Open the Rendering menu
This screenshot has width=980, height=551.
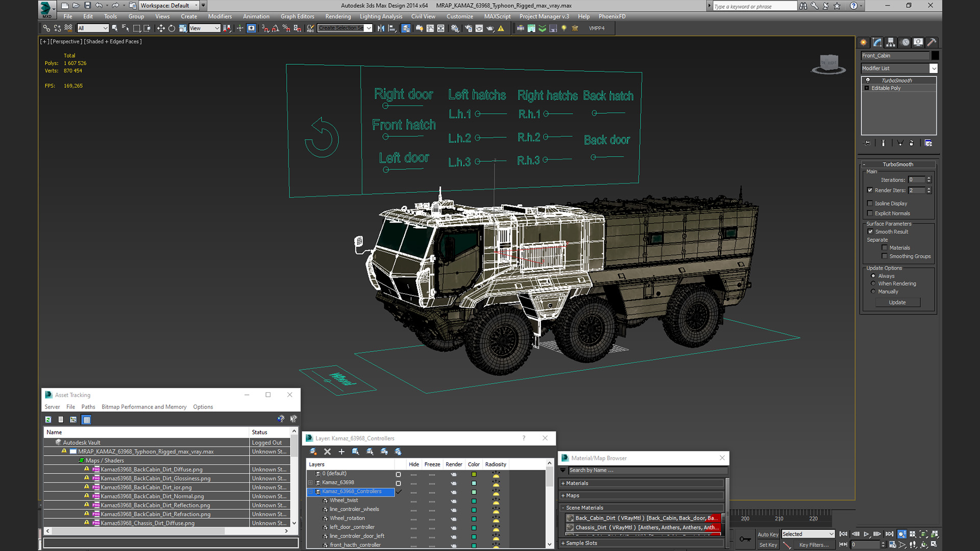click(x=338, y=16)
